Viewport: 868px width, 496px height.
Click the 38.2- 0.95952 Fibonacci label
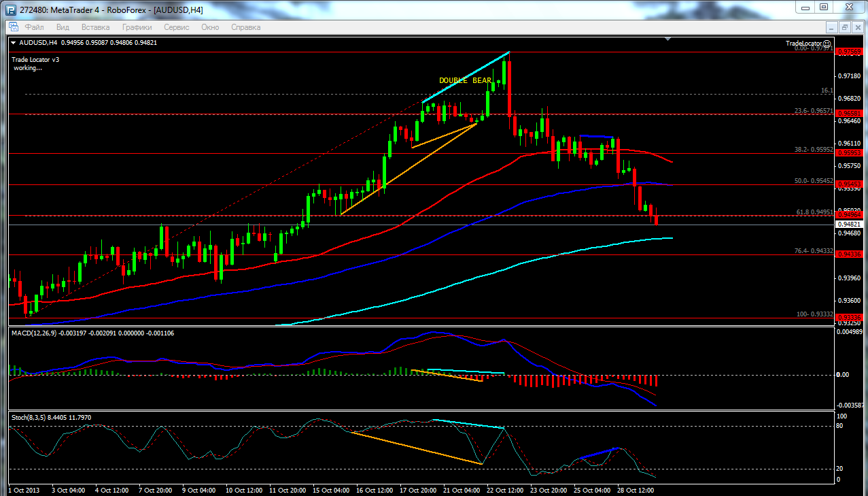click(x=814, y=149)
